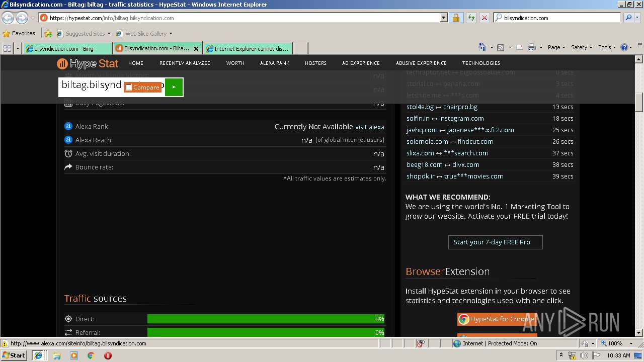Switch to bilsyndication.com - Bing tab
This screenshot has height=362, width=644.
67,49
